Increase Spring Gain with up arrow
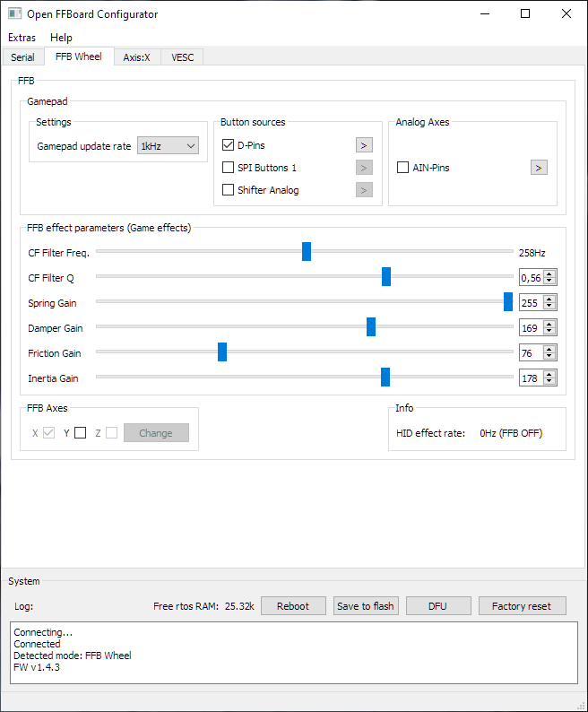The image size is (588, 712). (x=549, y=300)
